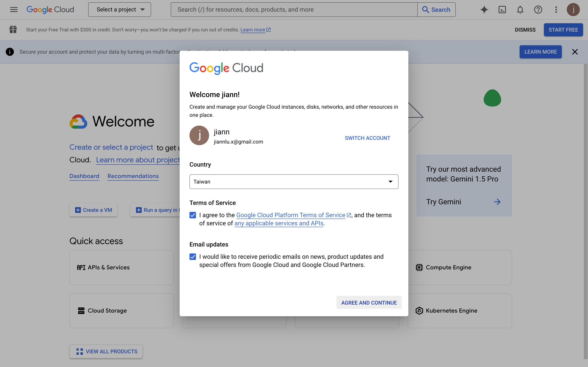Open the help question mark icon
The image size is (588, 367).
[x=538, y=10]
